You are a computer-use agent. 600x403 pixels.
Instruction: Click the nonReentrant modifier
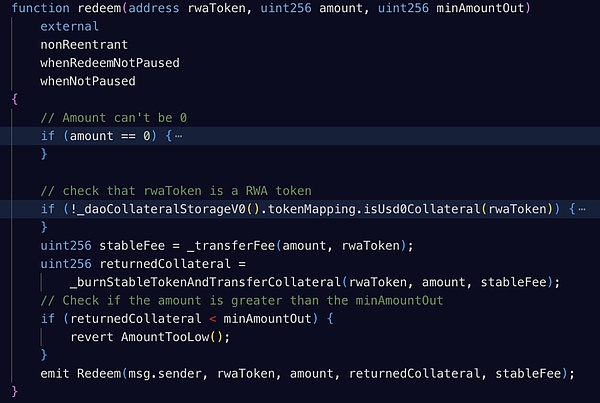86,45
